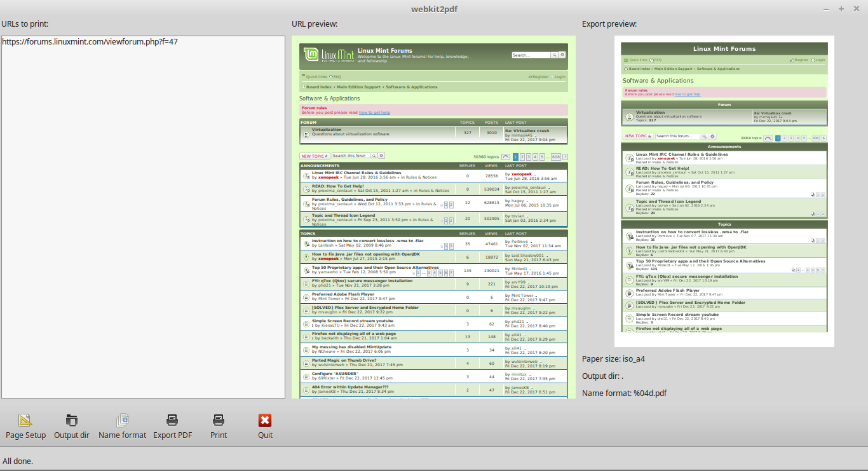This screenshot has height=471, width=868.
Task: Open 'Re: Virtualbox crash' last post in URL preview
Action: click(x=527, y=130)
